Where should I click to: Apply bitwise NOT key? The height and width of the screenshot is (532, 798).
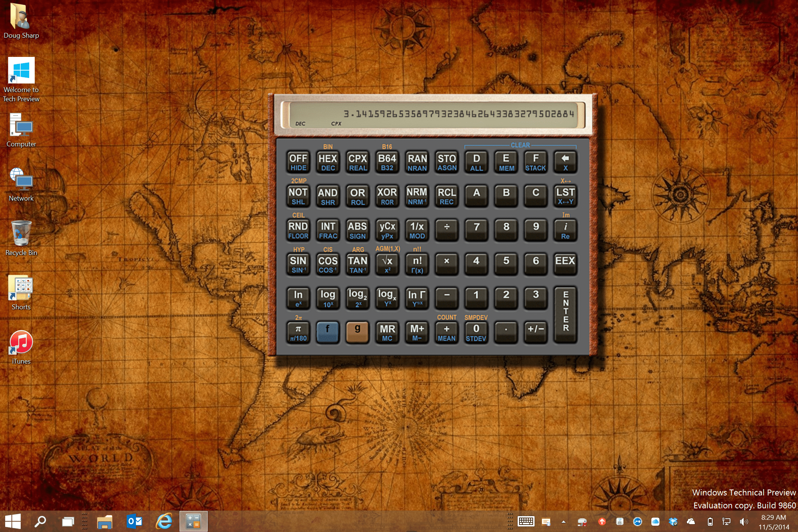coord(298,196)
